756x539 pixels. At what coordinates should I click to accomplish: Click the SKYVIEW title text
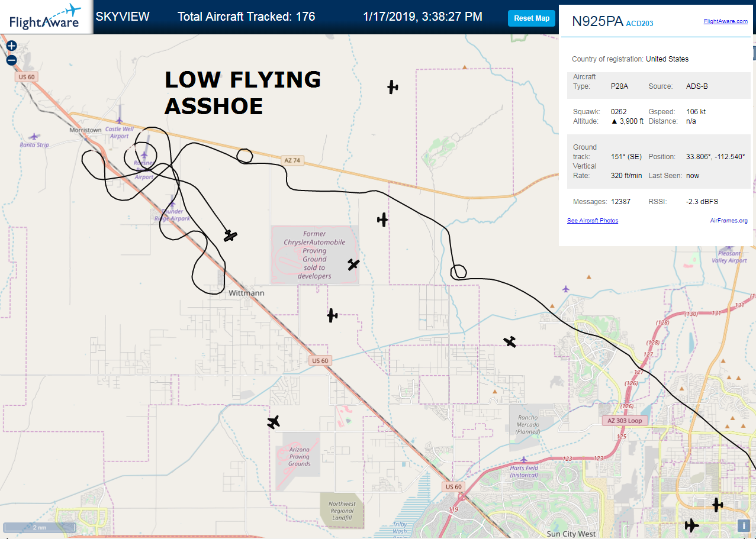(x=123, y=17)
